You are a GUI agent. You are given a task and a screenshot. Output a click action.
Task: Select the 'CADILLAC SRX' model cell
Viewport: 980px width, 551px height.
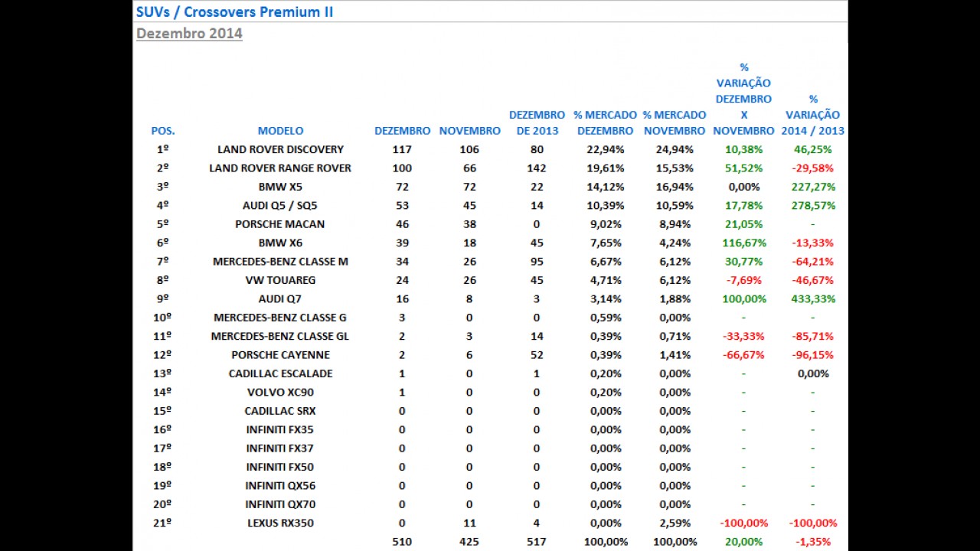pyautogui.click(x=280, y=411)
